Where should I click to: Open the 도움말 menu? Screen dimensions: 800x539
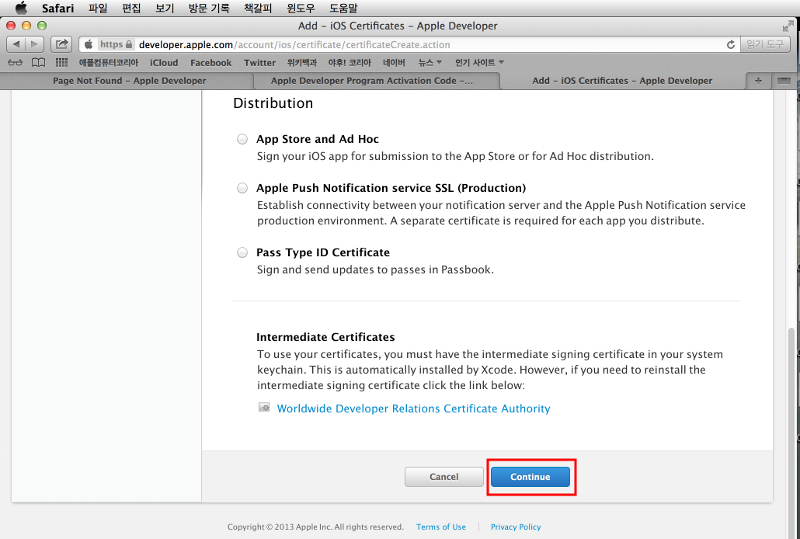pos(343,8)
